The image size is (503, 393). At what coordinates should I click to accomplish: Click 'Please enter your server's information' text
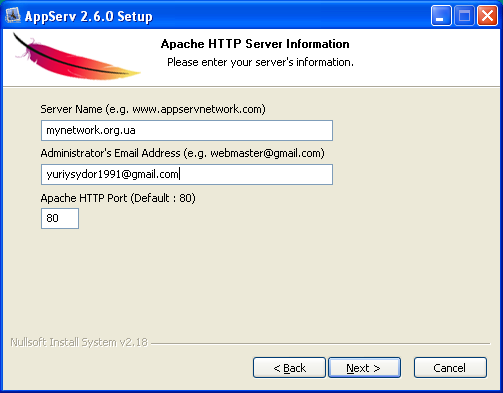260,62
